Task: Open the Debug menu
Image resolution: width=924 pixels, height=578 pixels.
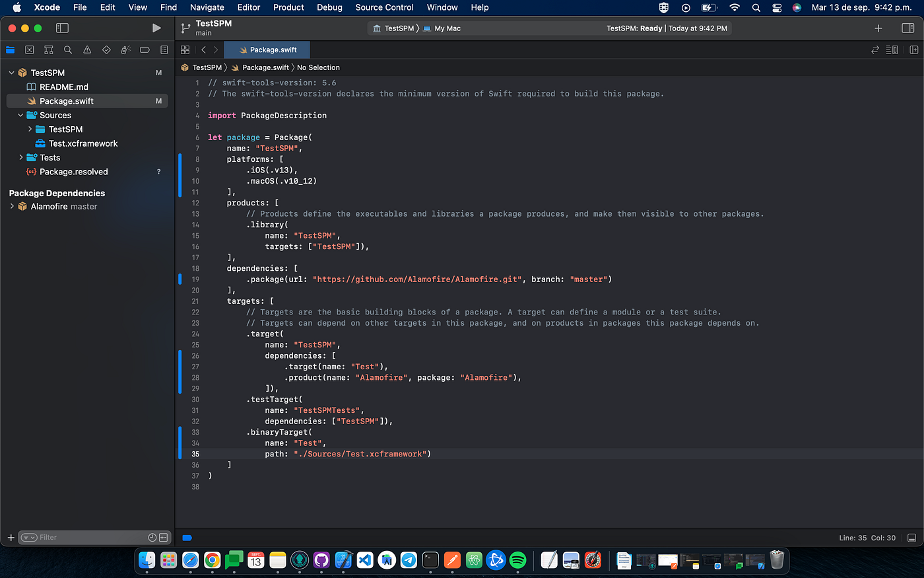Action: [x=329, y=7]
